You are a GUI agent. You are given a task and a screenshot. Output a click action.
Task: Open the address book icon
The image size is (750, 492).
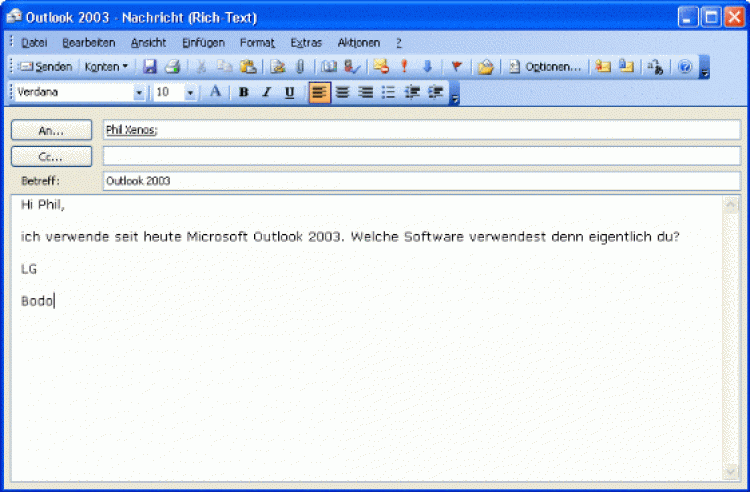tap(329, 67)
